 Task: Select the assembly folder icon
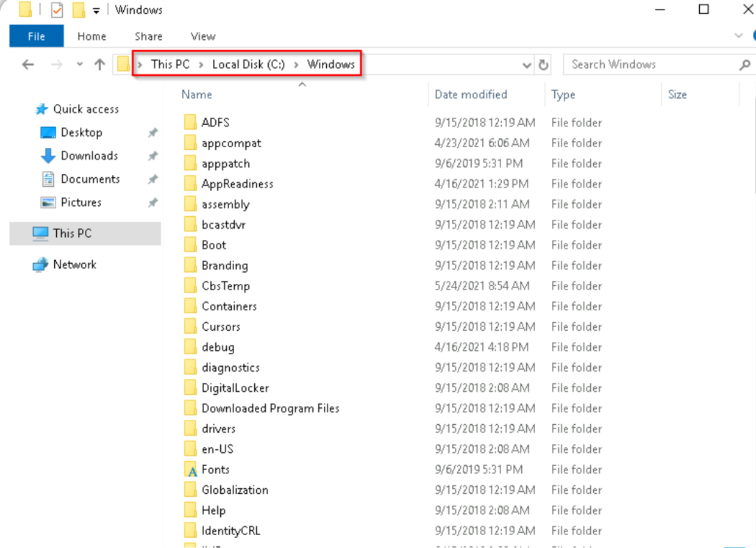click(x=190, y=204)
